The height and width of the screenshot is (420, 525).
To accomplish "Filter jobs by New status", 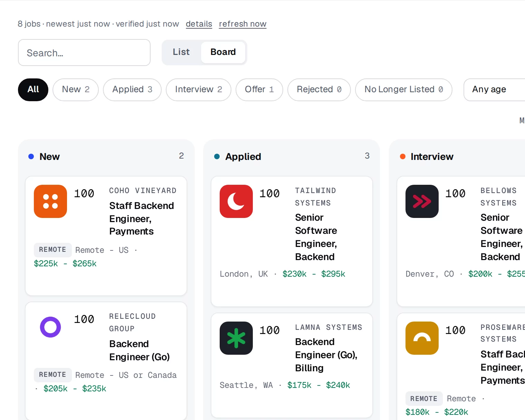I will click(76, 89).
